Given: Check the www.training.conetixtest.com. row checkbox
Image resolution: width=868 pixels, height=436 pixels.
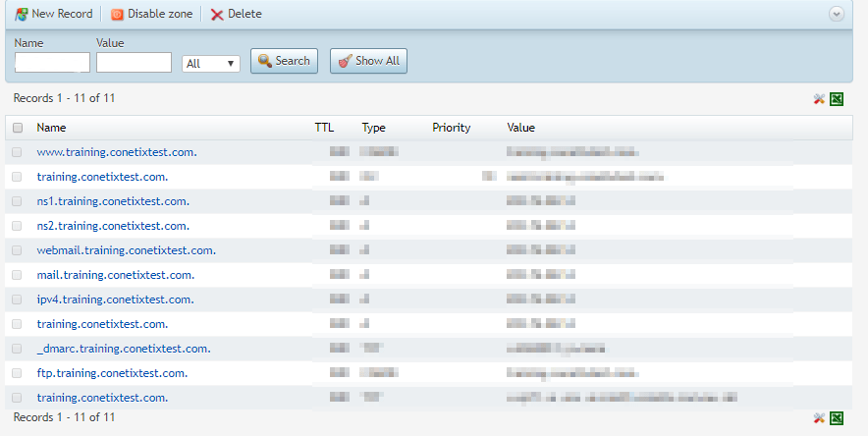Looking at the screenshot, I should (x=17, y=152).
